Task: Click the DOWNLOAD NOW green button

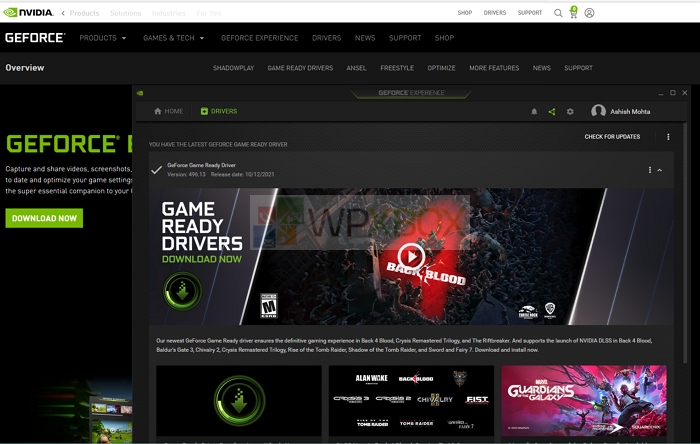Action: [44, 218]
